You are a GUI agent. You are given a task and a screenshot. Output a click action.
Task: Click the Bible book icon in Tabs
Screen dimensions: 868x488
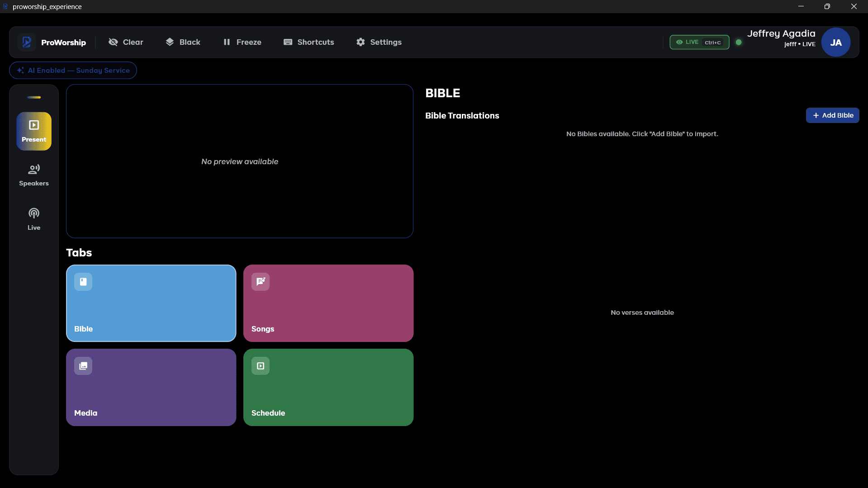click(83, 282)
